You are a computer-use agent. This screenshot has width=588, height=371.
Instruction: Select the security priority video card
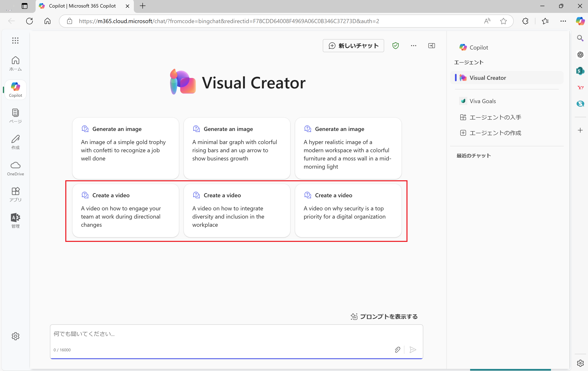point(348,210)
